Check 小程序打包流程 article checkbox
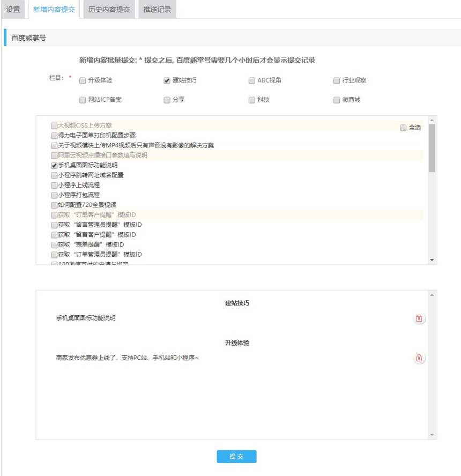The image size is (461, 476). [54, 195]
